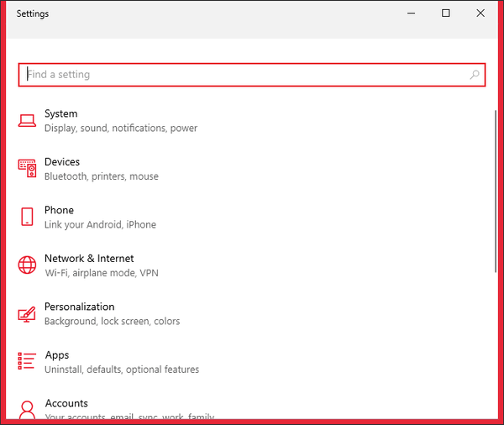504x425 pixels.
Task: Click the Apps list icon
Action: (x=27, y=362)
